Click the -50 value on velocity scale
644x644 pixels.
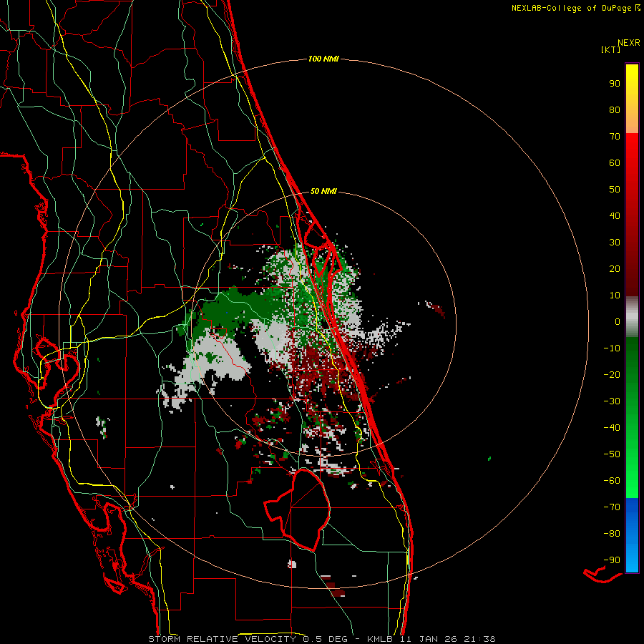pyautogui.click(x=612, y=454)
